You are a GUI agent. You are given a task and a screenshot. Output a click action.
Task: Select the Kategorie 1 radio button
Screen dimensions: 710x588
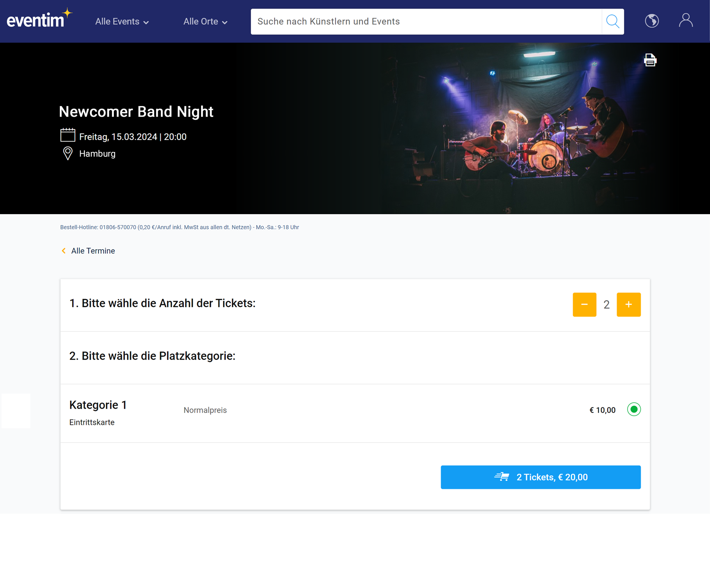pyautogui.click(x=633, y=409)
